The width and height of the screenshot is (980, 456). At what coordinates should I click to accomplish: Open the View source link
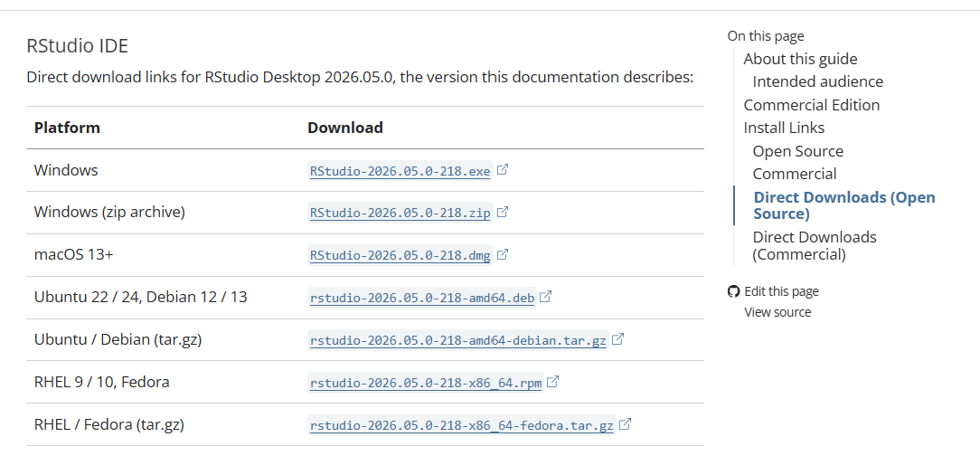click(x=777, y=312)
